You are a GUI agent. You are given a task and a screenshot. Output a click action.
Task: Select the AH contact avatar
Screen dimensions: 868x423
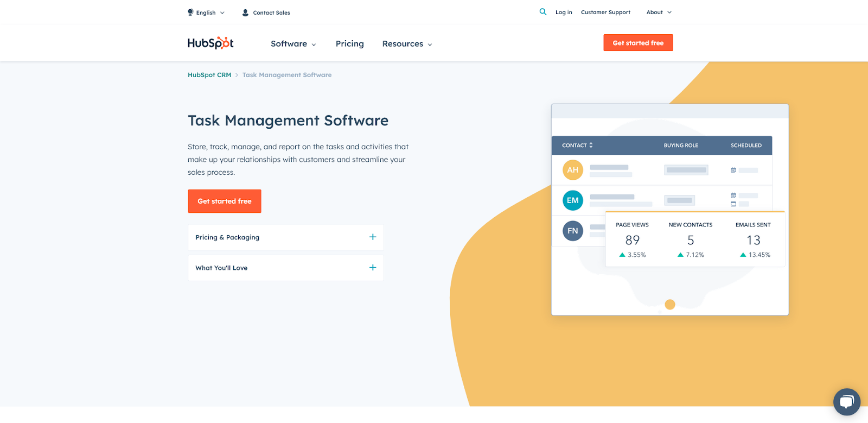click(x=573, y=170)
